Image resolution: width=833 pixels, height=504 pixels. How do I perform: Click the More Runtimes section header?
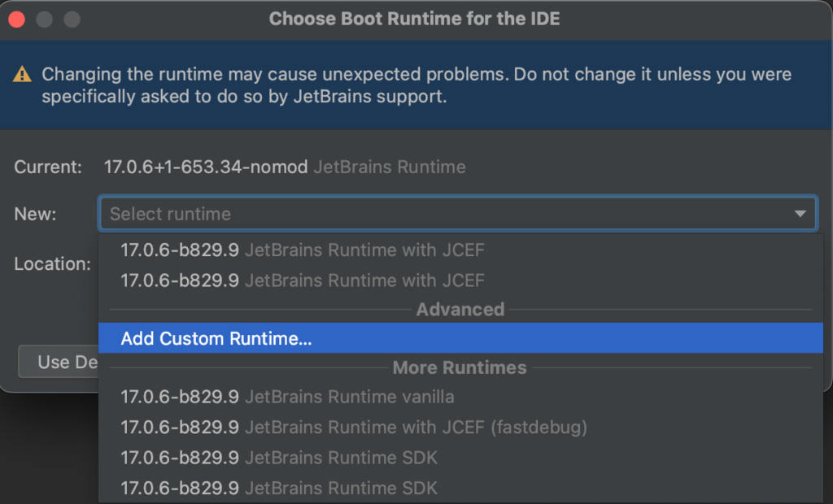[x=460, y=367]
